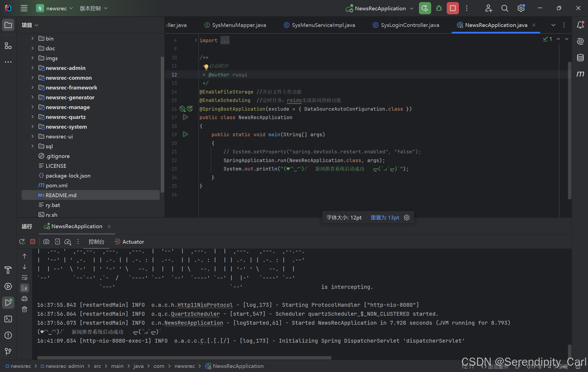The width and height of the screenshot is (588, 372).
Task: Open the Database tool window
Action: pos(580,57)
